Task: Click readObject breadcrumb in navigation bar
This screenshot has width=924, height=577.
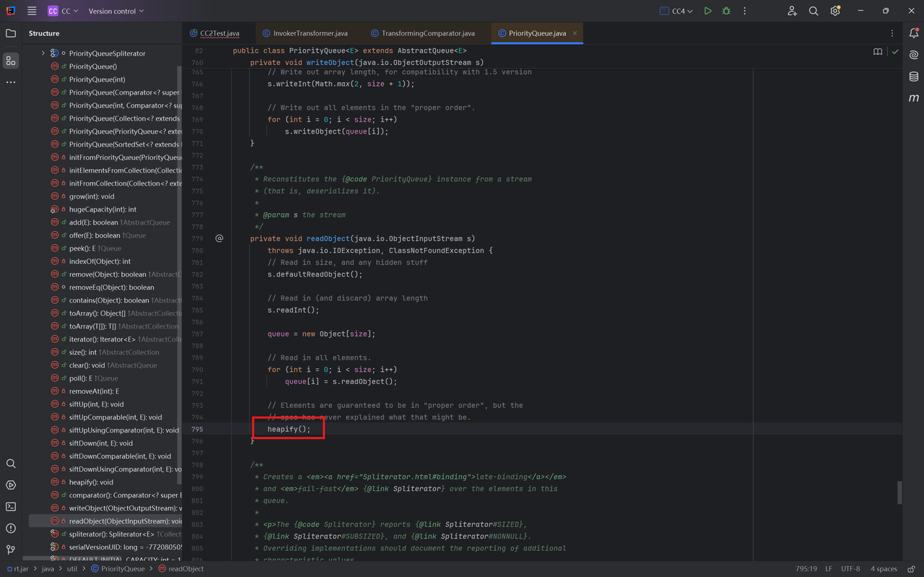Action: coord(180,569)
